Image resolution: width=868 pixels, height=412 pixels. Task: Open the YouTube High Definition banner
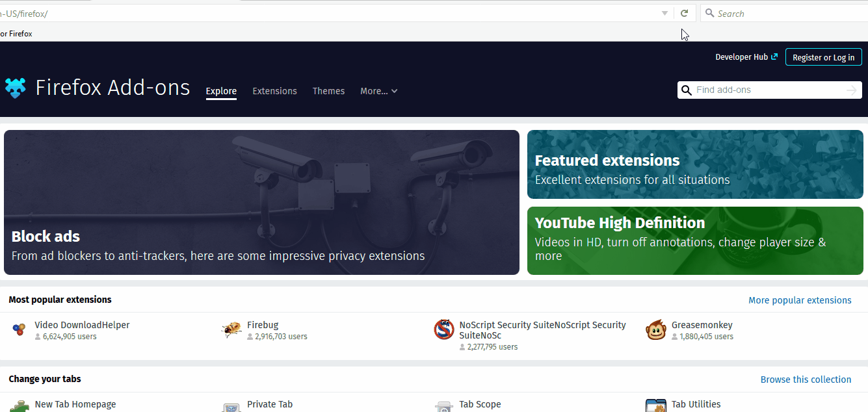(x=695, y=240)
